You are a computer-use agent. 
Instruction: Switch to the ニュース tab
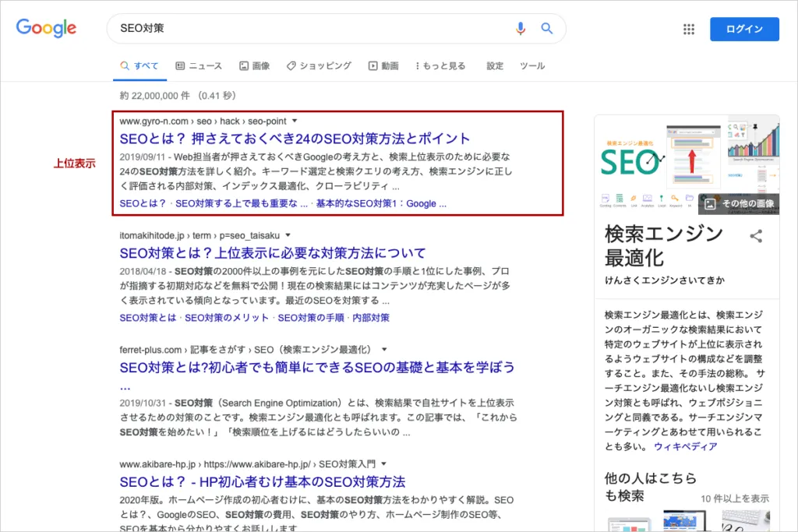[x=199, y=66]
